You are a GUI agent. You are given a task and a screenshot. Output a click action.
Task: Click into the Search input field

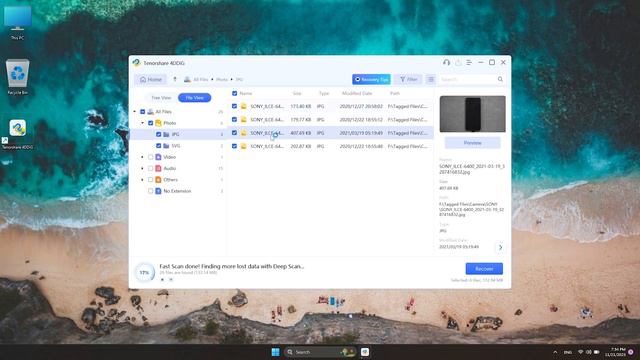[x=467, y=79]
